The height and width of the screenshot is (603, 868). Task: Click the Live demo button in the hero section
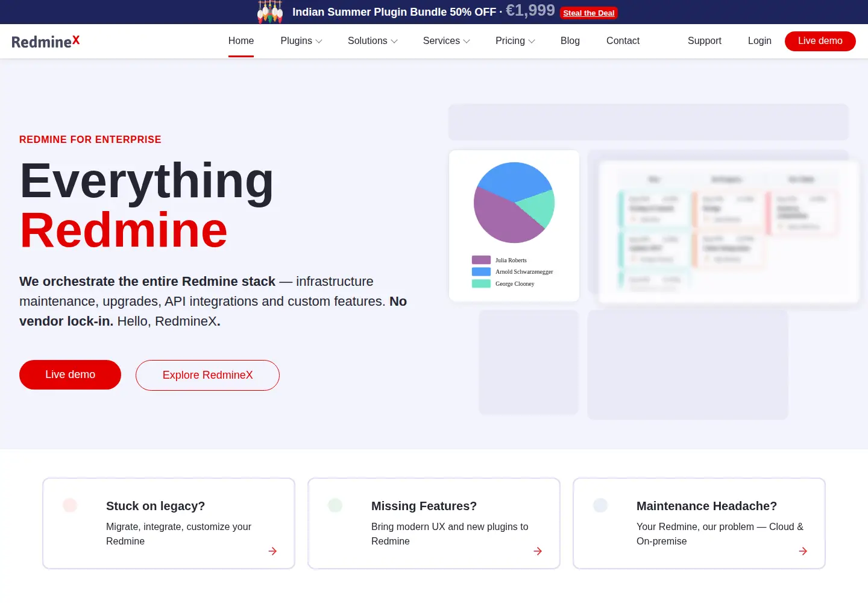point(70,374)
